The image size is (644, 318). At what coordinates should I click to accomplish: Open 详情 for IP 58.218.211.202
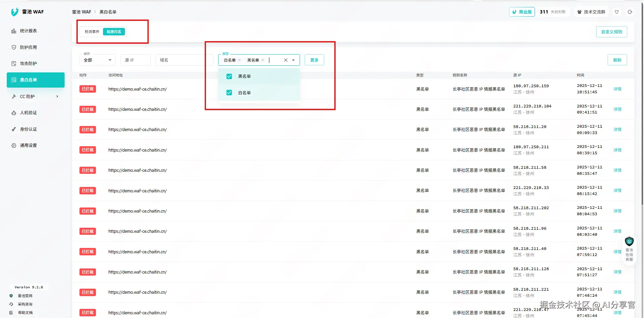click(x=617, y=211)
